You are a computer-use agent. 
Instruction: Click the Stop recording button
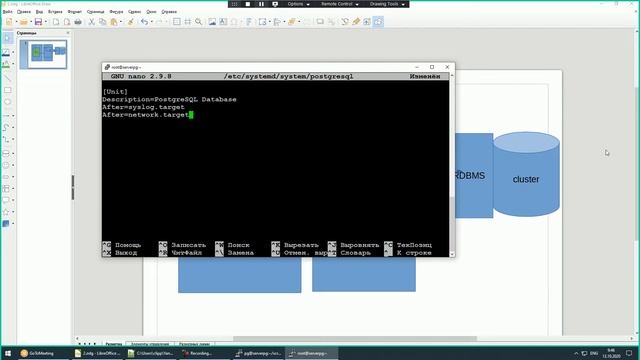coord(248,4)
